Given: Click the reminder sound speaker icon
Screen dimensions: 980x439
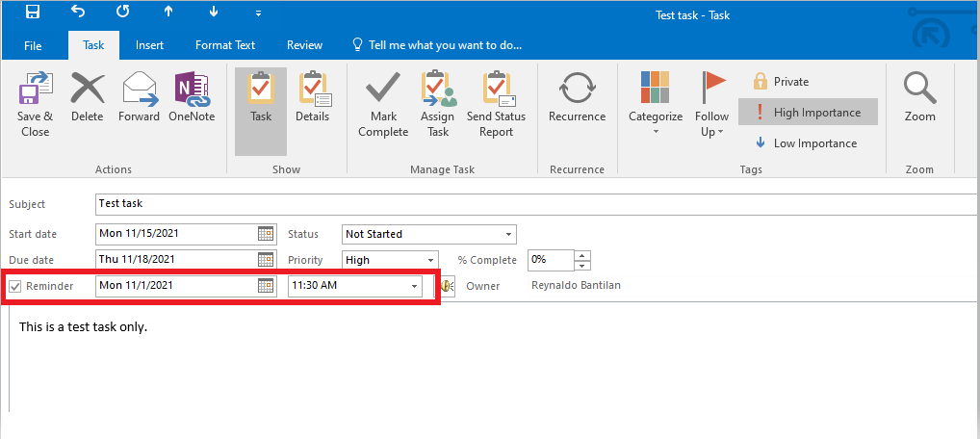Looking at the screenshot, I should point(447,286).
